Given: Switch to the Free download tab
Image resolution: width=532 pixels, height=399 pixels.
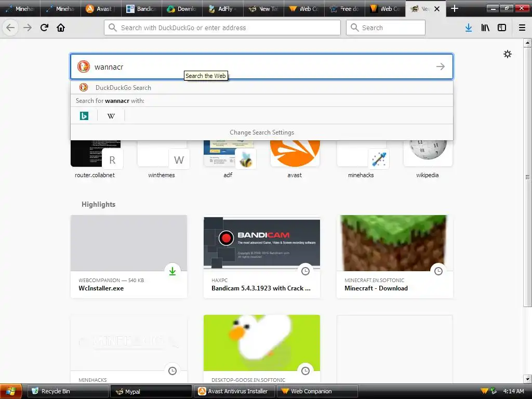Looking at the screenshot, I should point(344,9).
